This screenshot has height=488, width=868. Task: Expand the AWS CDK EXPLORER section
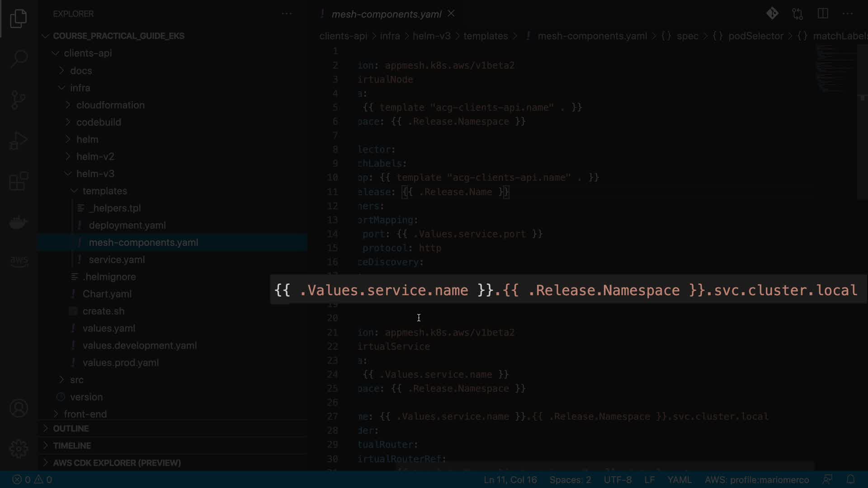pyautogui.click(x=117, y=463)
